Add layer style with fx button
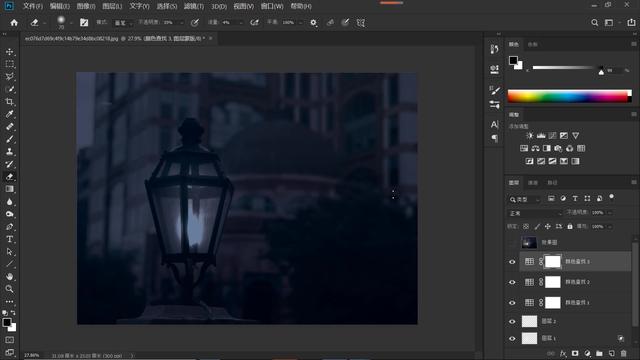The image size is (640, 360). [563, 353]
